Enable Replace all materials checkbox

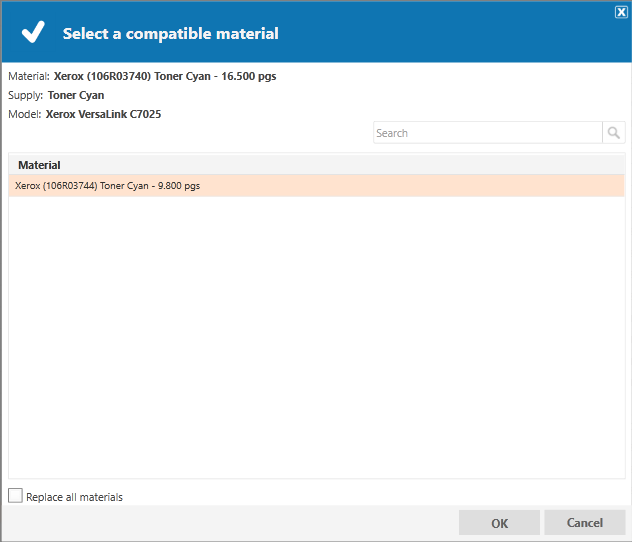click(x=15, y=496)
